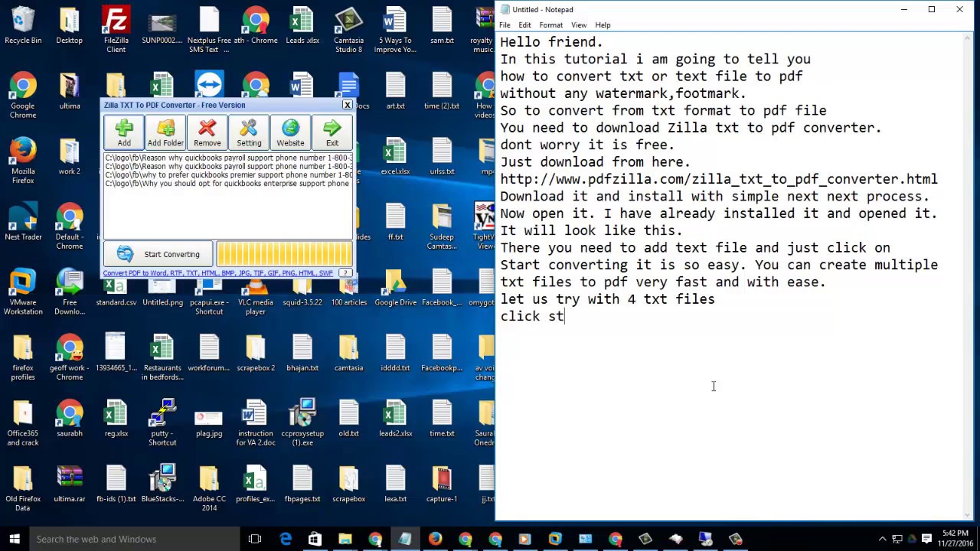Show hidden icons in the system tray
980x551 pixels.
coord(882,539)
